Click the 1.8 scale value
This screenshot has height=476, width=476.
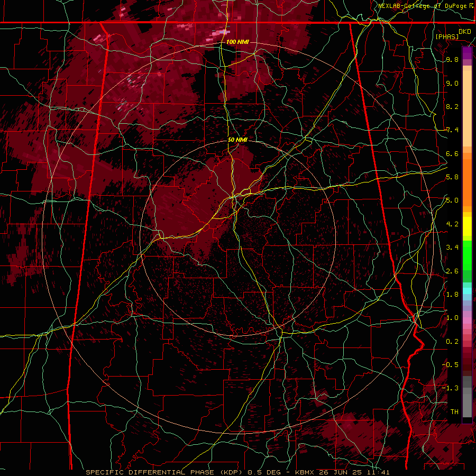coord(452,295)
